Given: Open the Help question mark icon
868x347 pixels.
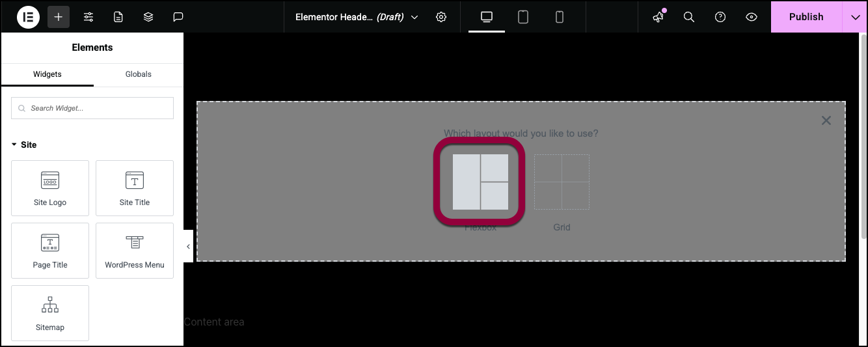Looking at the screenshot, I should tap(720, 17).
